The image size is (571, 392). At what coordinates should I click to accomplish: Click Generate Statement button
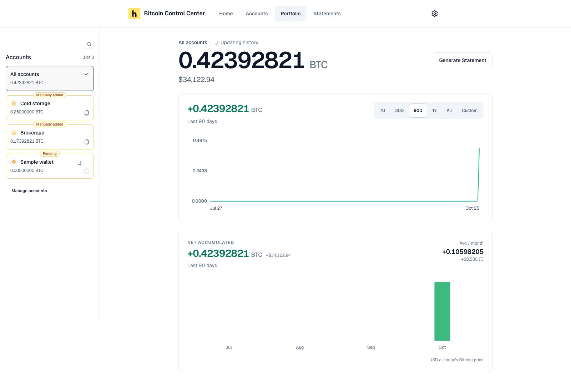[x=463, y=60]
